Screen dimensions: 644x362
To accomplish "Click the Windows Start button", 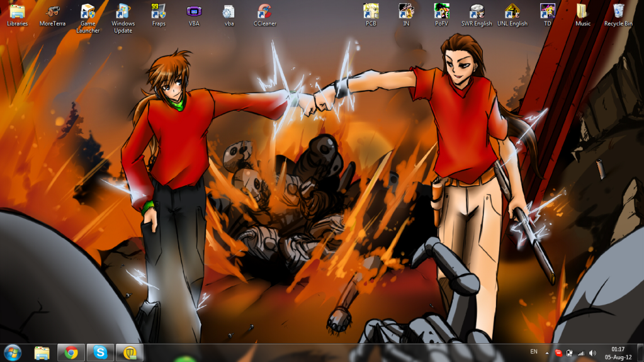I will tap(13, 352).
